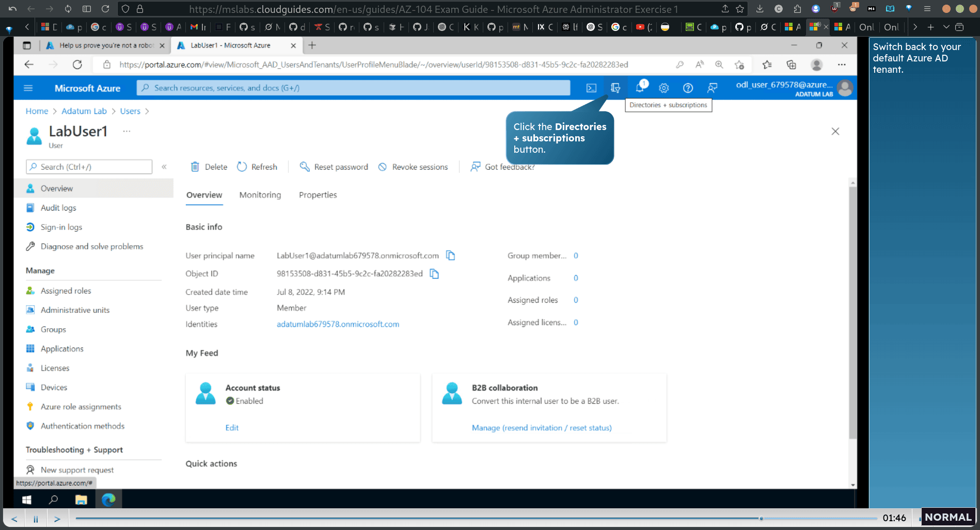Click Group memberships count 0
Screen dimensions: 980x530
click(x=576, y=255)
